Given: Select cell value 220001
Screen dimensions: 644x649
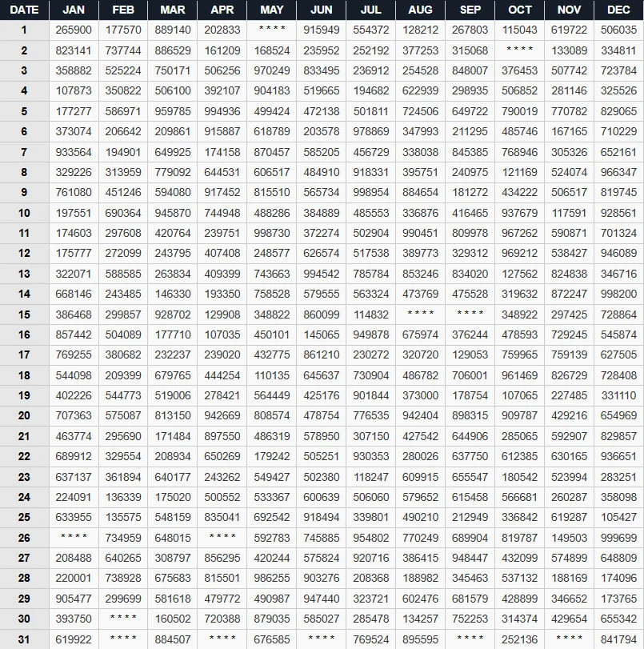Looking at the screenshot, I should click(74, 578).
